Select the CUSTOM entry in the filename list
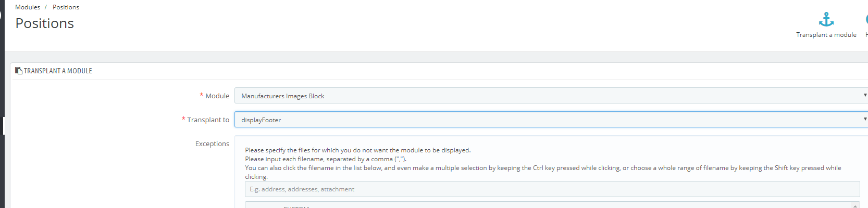 [296, 207]
